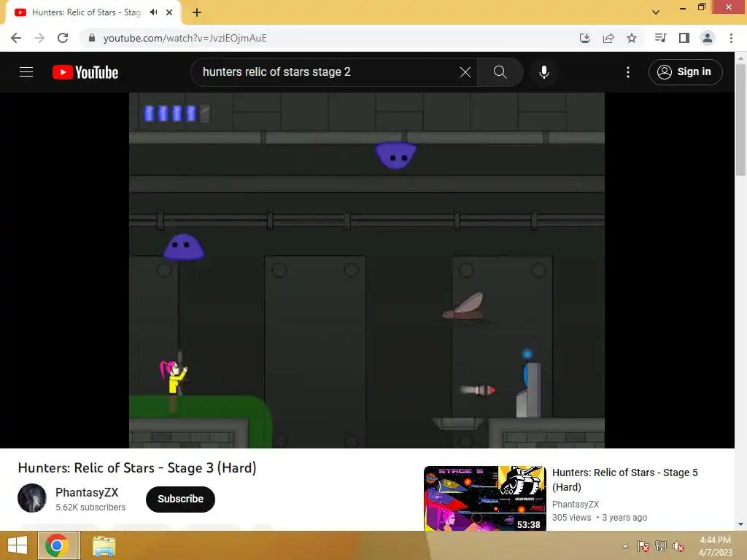Close the Hunters: Relic of Stars tab

169,12
